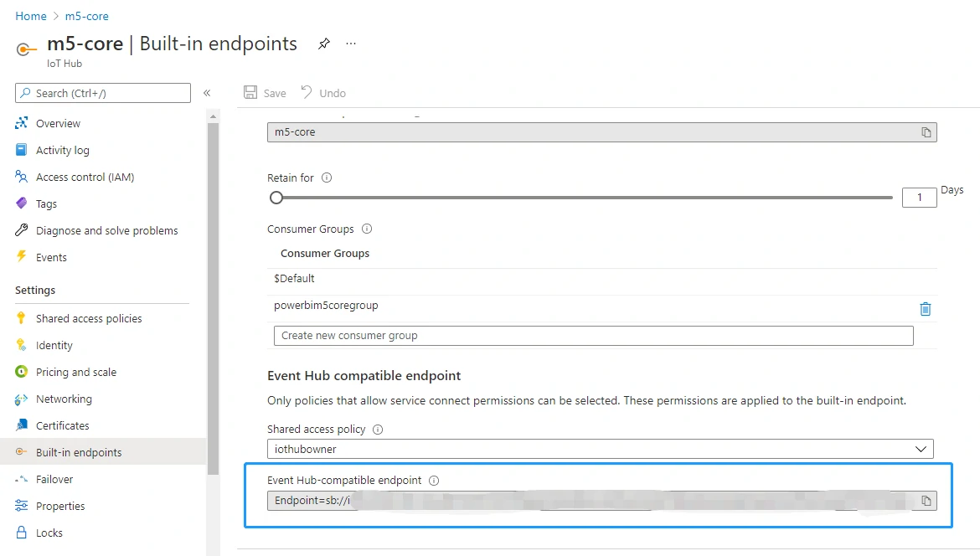Viewport: 980px width, 556px height.
Task: Open Shared access policies settings
Action: [89, 318]
